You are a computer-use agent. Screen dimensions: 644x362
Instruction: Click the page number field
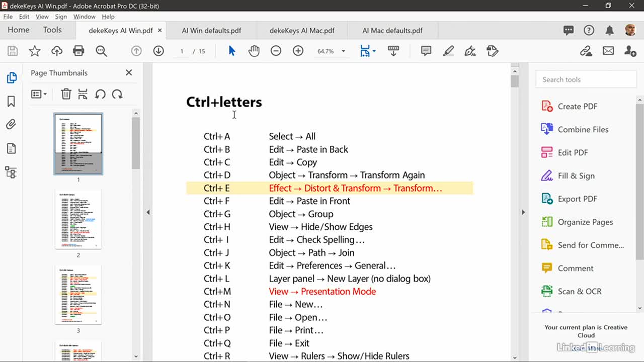tap(182, 51)
